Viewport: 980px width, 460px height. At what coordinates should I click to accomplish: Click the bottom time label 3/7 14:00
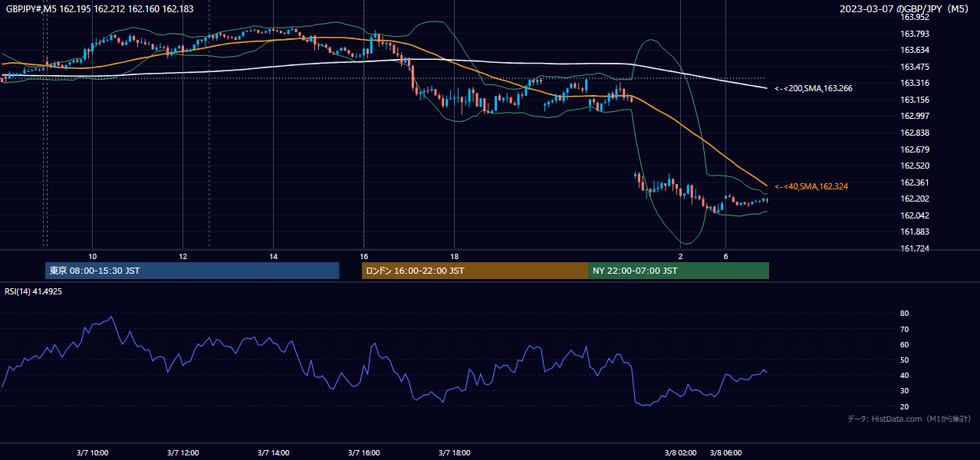[273, 452]
